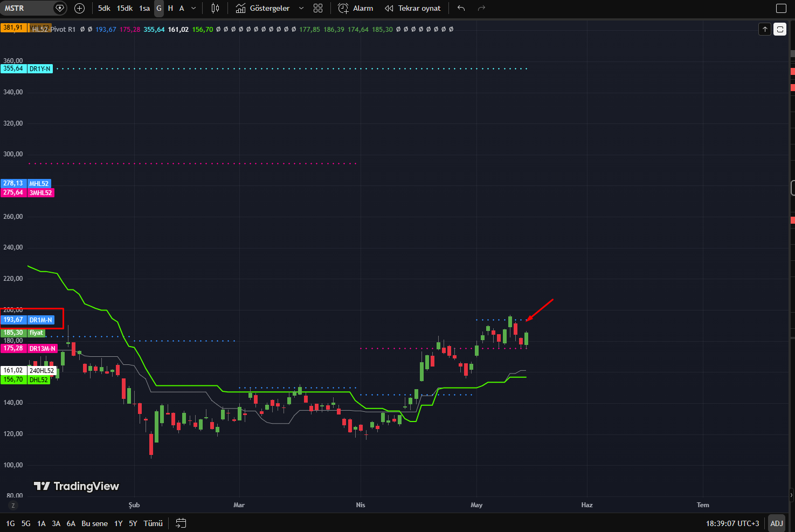Click the Göstergeler chart icon
This screenshot has height=532, width=795.
coord(240,8)
